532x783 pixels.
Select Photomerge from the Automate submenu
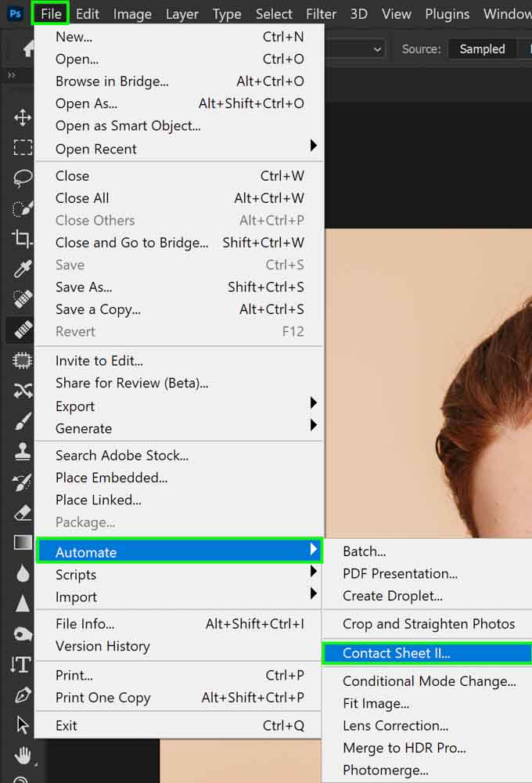(386, 770)
